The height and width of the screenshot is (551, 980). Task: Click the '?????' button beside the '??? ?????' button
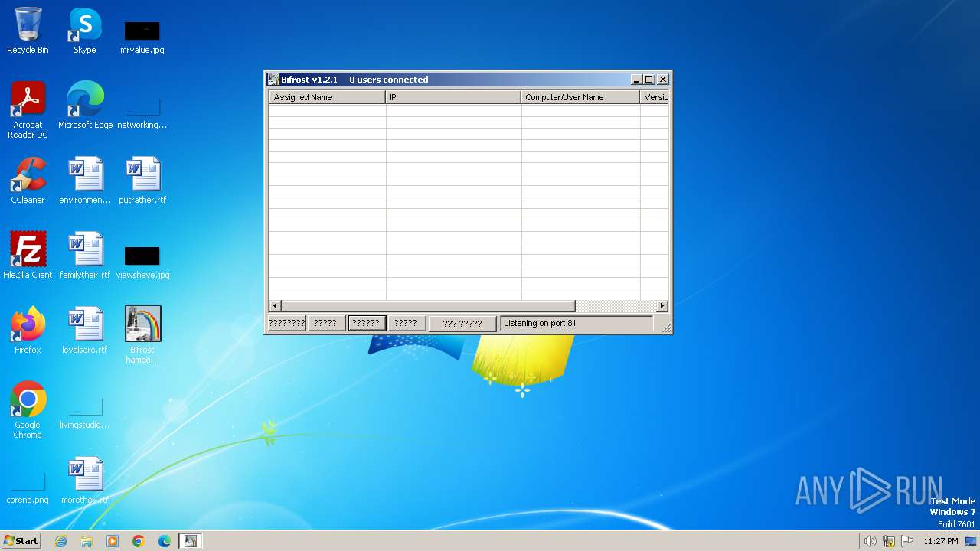coord(406,323)
